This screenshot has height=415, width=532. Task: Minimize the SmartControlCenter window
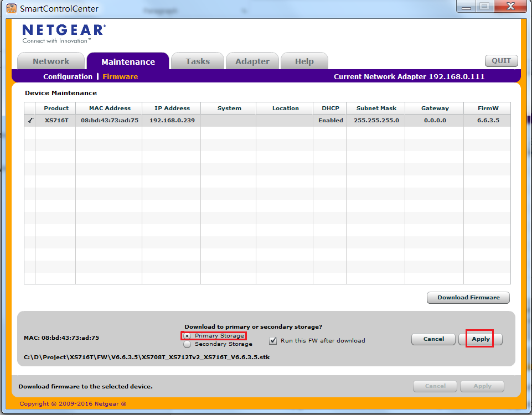(466, 7)
